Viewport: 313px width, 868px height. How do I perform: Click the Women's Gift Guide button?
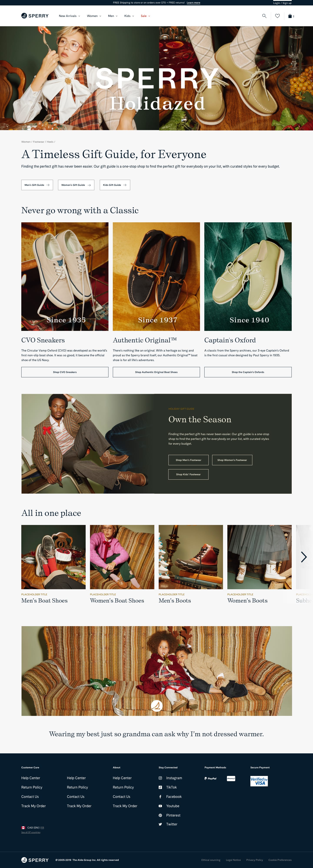76,185
